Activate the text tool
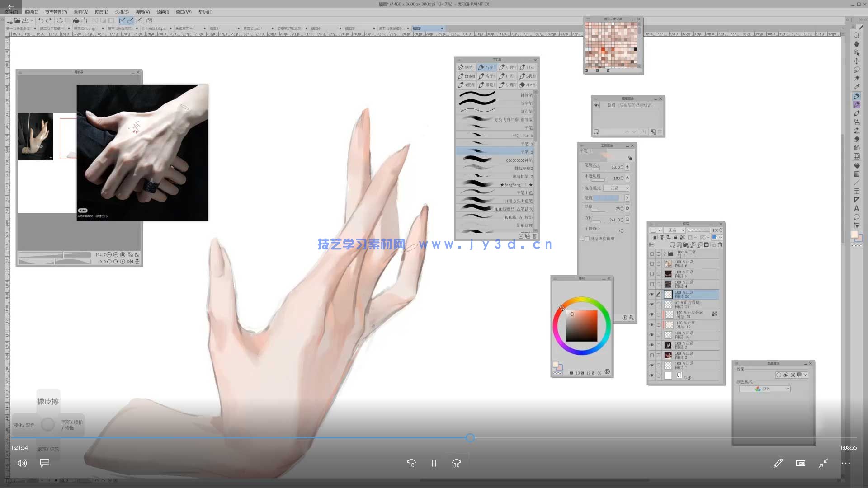 [x=856, y=208]
